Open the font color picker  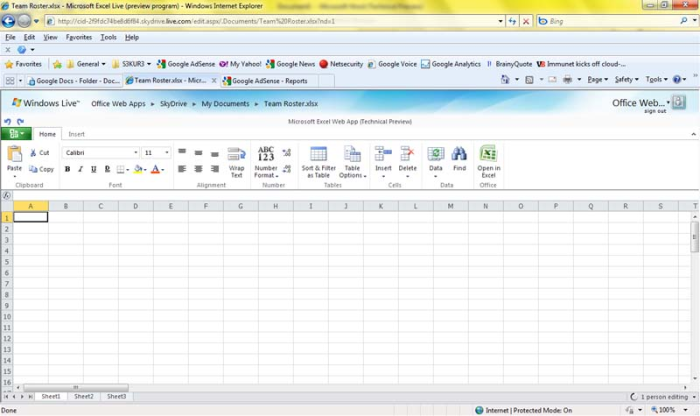(x=162, y=169)
